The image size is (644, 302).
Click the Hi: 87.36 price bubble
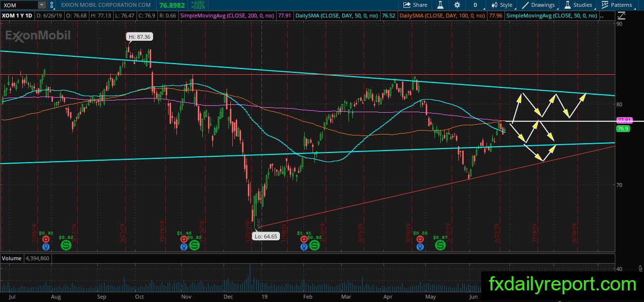pos(139,36)
